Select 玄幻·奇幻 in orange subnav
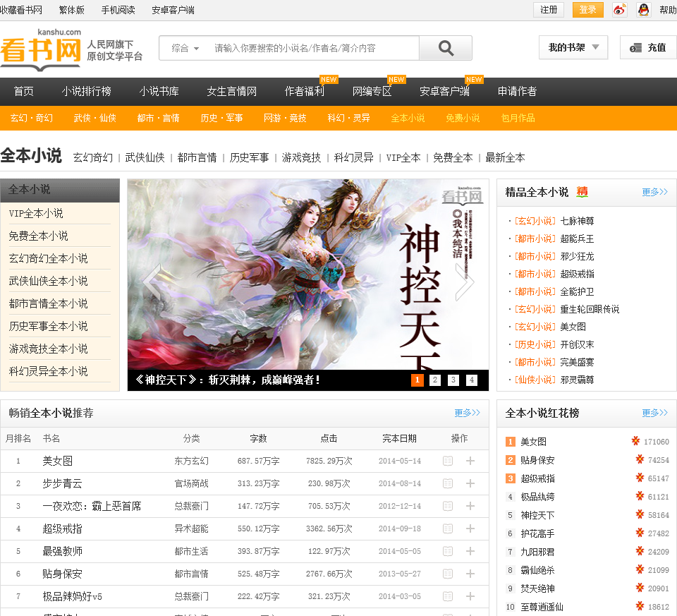Viewport: 677px width, 616px height. click(x=32, y=118)
